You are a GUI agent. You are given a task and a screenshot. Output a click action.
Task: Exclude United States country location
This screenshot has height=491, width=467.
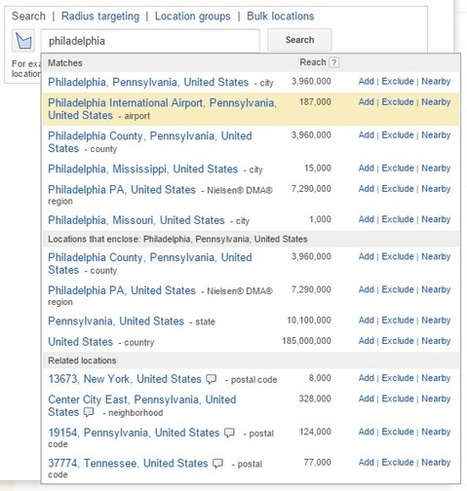tap(397, 341)
